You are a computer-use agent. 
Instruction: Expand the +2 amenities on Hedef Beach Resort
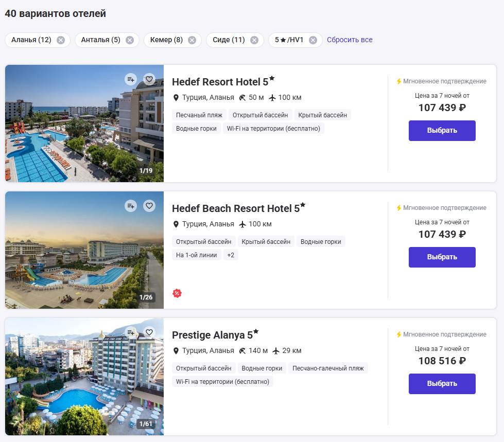coord(230,255)
